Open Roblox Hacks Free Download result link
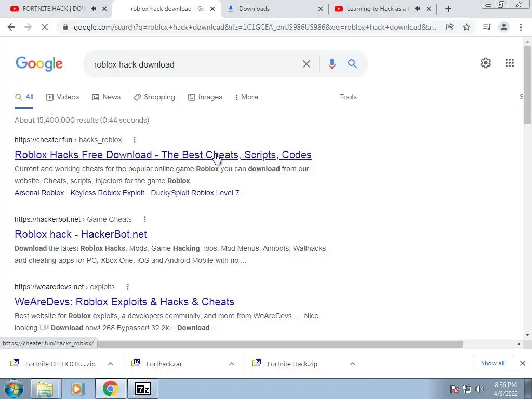The width and height of the screenshot is (532, 399). (163, 155)
